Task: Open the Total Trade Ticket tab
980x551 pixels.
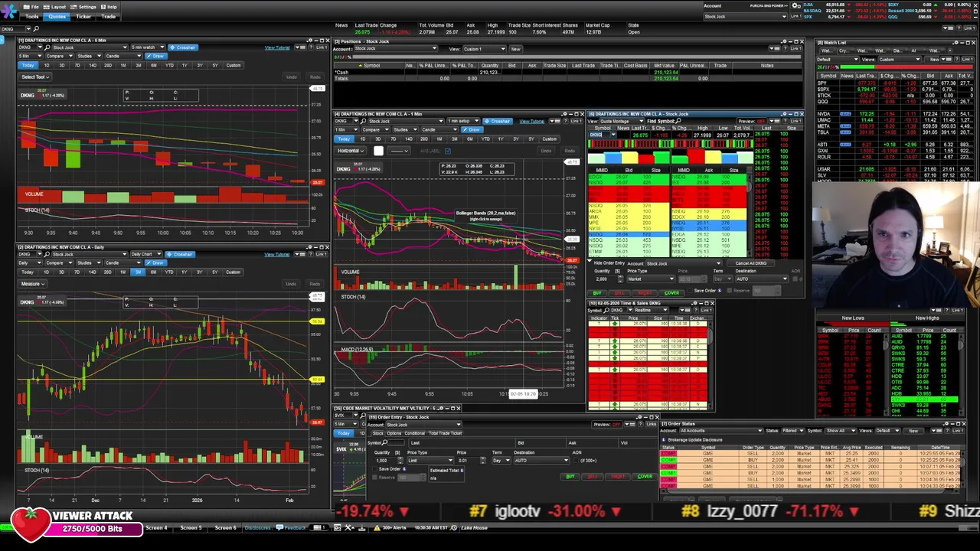Action: 445,433
